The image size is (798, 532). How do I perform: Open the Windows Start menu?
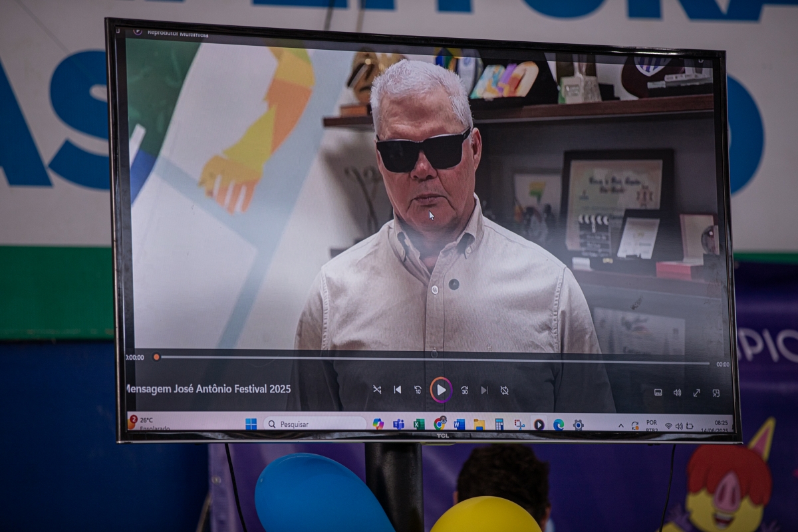tap(251, 424)
